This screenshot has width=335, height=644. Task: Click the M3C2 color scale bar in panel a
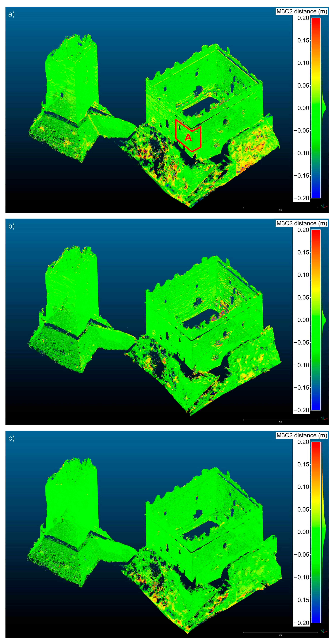316,108
